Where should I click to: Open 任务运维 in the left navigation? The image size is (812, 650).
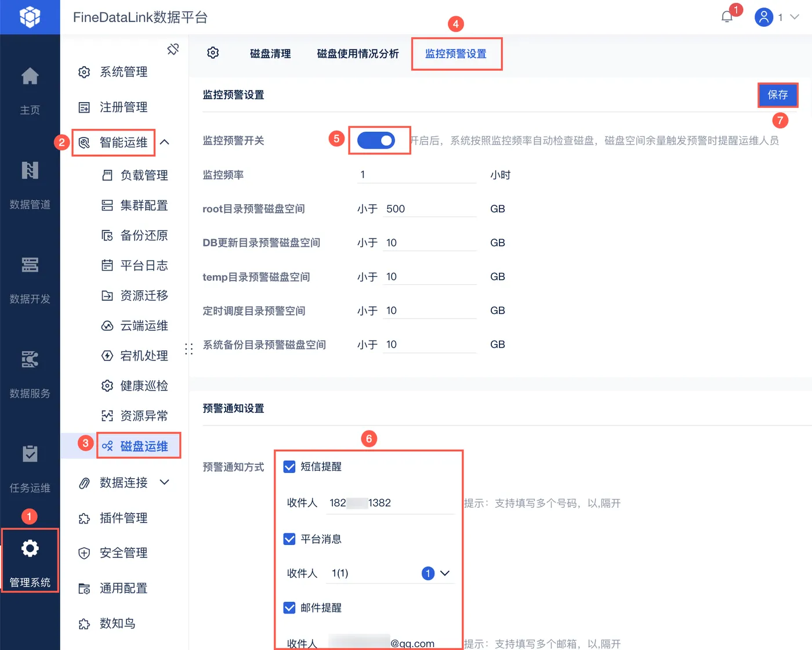point(30,469)
